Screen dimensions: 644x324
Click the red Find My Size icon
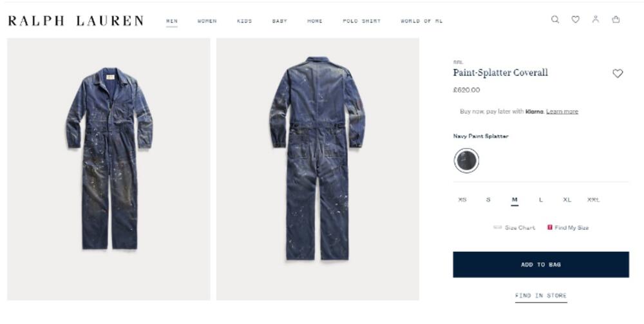[549, 227]
